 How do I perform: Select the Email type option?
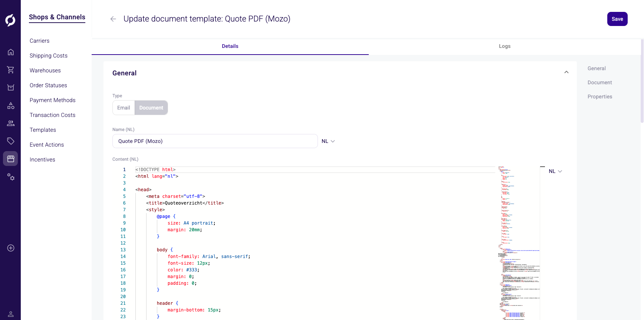pos(124,108)
